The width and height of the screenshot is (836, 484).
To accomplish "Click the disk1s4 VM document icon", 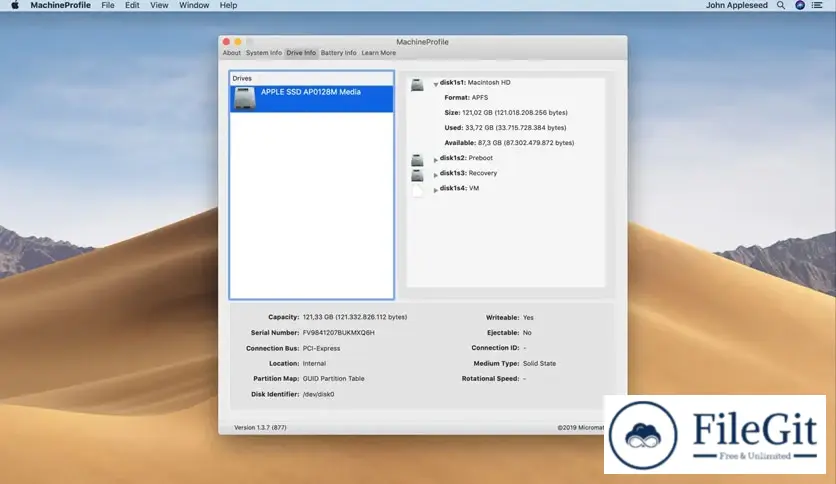I will point(417,190).
